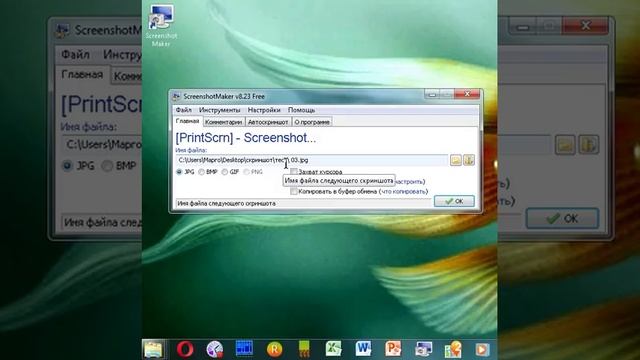Launch Opera browser from the taskbar

(185, 349)
